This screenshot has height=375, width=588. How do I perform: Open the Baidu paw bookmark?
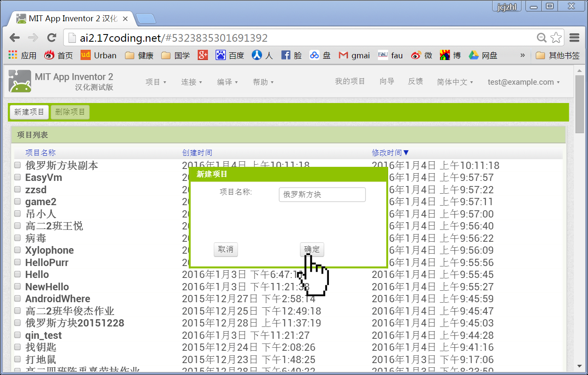220,55
